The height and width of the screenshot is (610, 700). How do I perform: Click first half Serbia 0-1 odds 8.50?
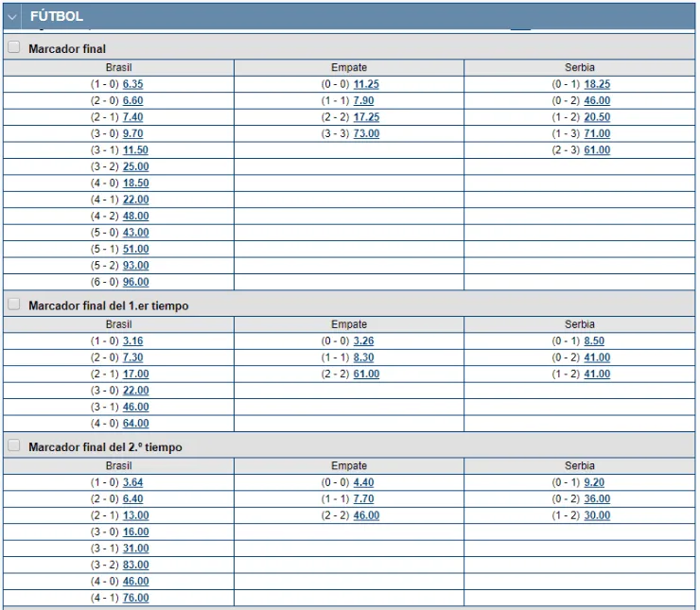pos(594,340)
